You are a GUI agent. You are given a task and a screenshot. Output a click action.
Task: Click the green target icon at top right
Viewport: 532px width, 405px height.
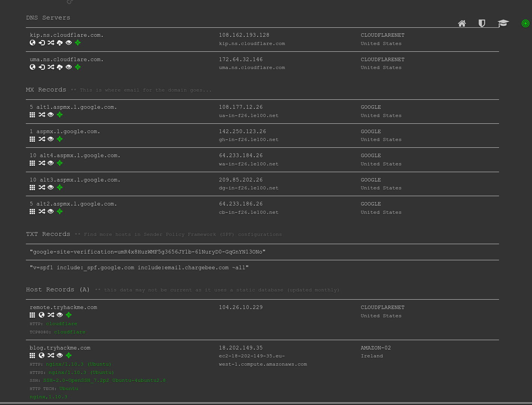coord(525,24)
